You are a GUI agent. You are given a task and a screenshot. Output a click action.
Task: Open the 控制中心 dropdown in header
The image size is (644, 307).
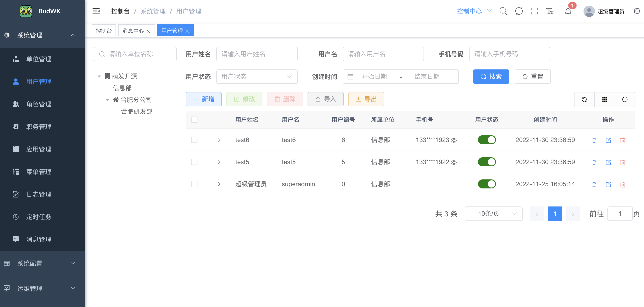coord(474,11)
